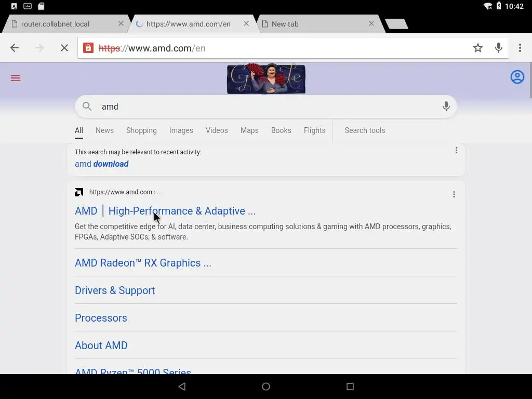Go back with the browser back arrow

(x=14, y=48)
